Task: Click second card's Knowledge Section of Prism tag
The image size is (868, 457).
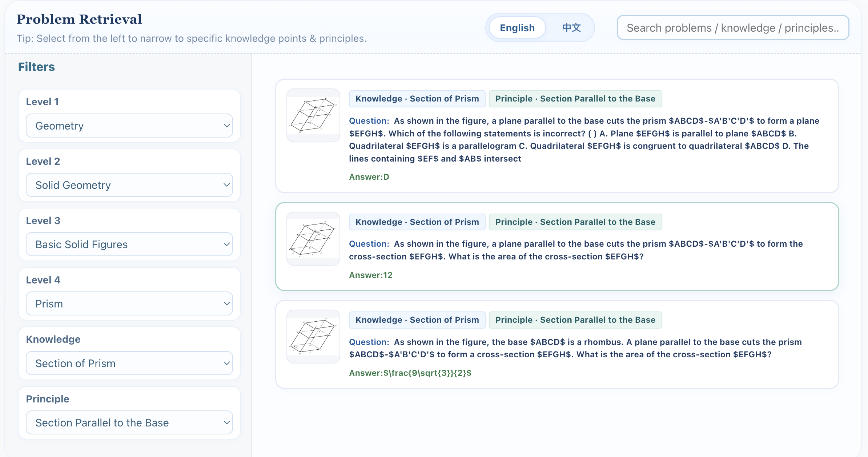Action: pyautogui.click(x=417, y=222)
